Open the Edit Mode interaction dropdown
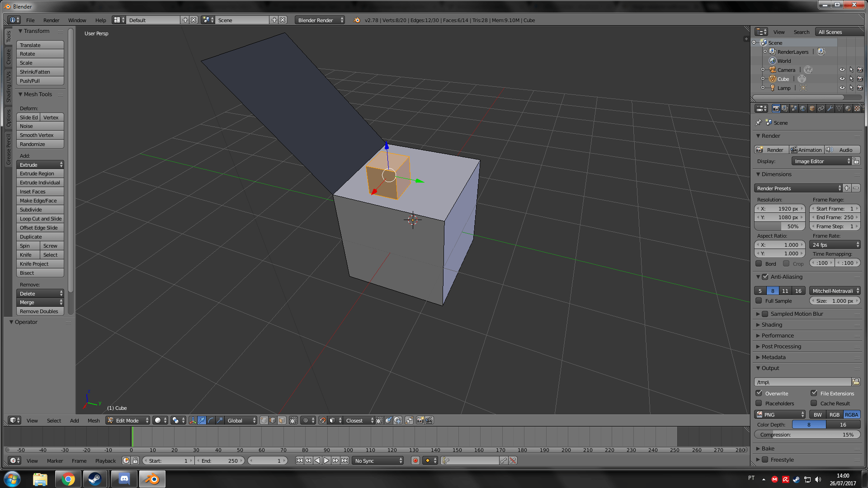The width and height of the screenshot is (868, 488). (127, 420)
